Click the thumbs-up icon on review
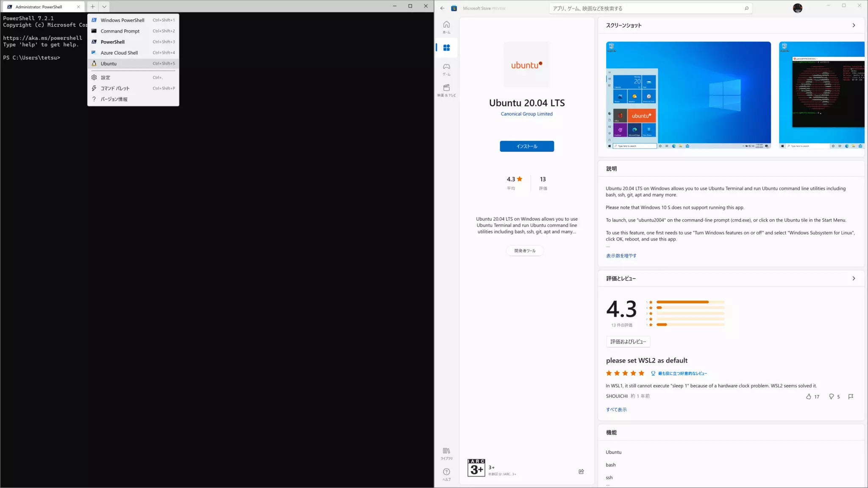 pyautogui.click(x=808, y=396)
